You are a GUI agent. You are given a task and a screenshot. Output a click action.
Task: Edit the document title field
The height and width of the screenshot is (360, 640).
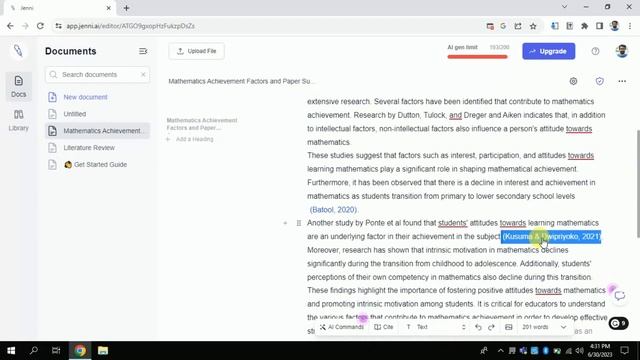point(242,81)
